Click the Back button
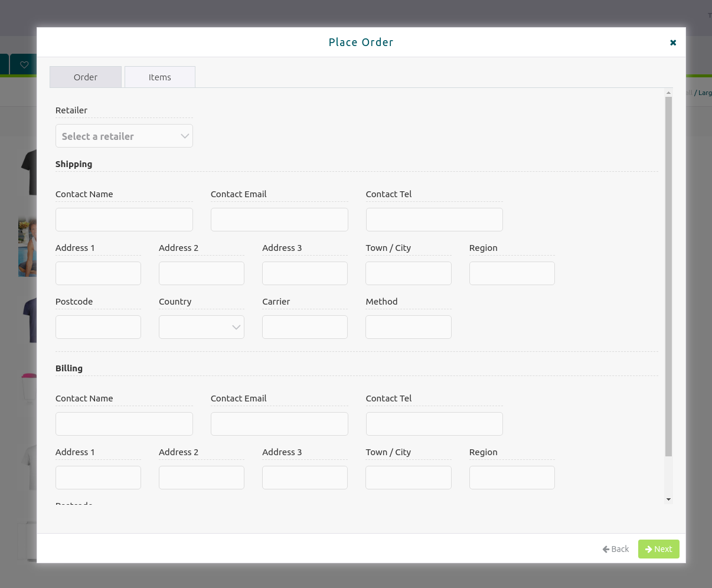This screenshot has width=712, height=588. [x=616, y=549]
